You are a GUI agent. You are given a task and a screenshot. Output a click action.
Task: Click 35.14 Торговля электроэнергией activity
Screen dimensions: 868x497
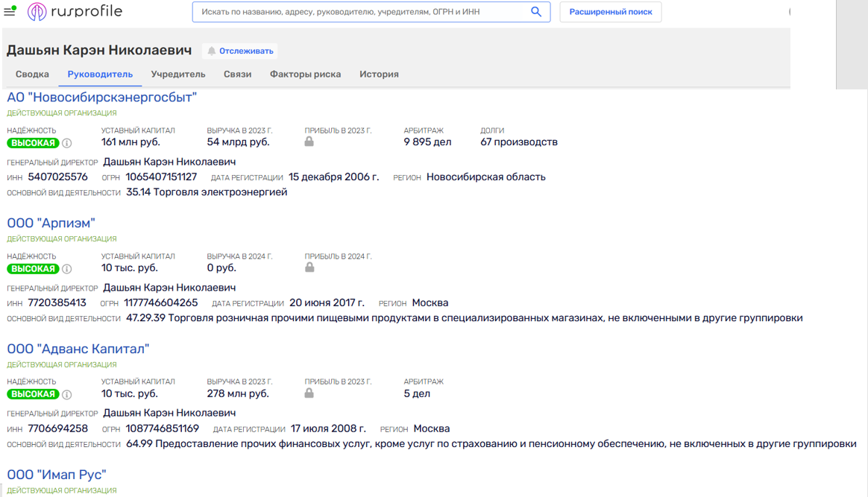click(x=207, y=191)
